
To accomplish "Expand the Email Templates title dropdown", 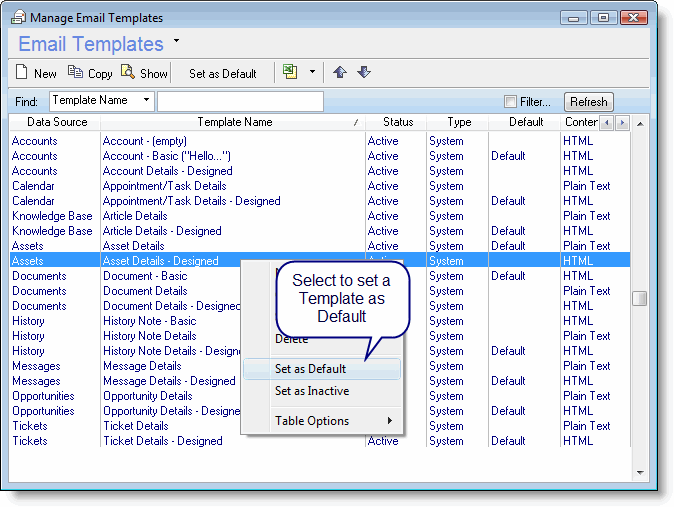I will point(177,41).
